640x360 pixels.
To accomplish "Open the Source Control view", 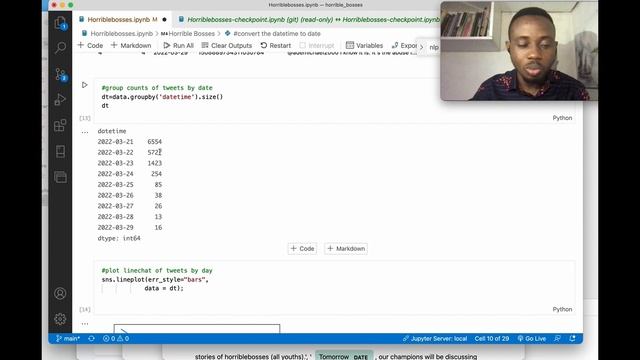I will tap(60, 74).
